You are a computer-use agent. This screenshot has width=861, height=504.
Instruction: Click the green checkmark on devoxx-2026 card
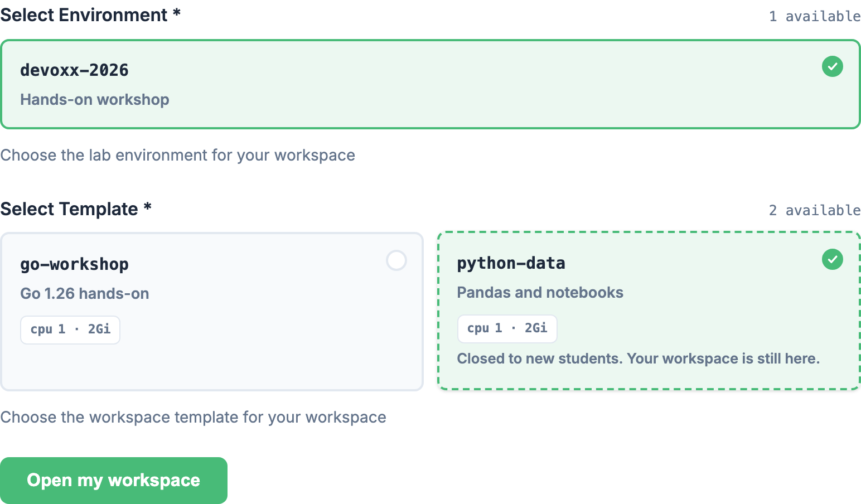[832, 66]
